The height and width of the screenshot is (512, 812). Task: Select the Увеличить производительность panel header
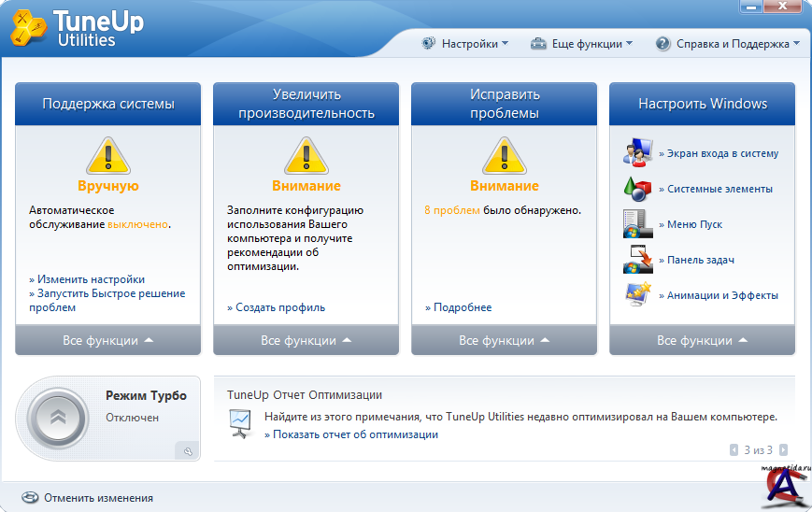coord(306,104)
